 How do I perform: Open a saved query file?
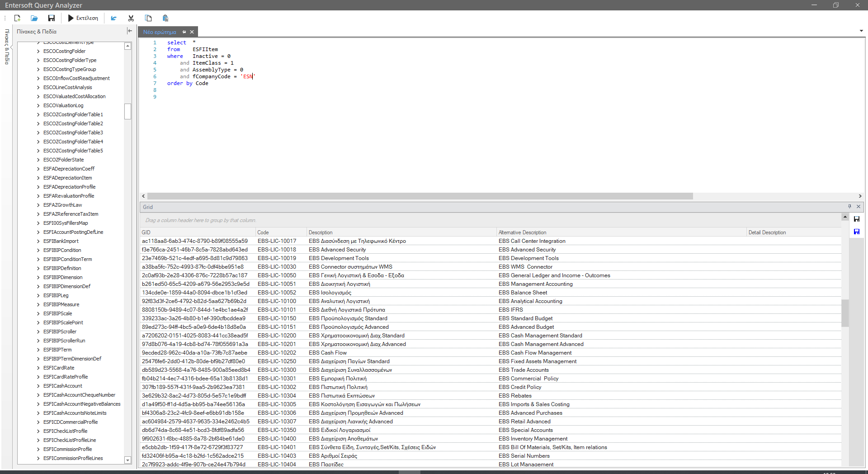34,18
